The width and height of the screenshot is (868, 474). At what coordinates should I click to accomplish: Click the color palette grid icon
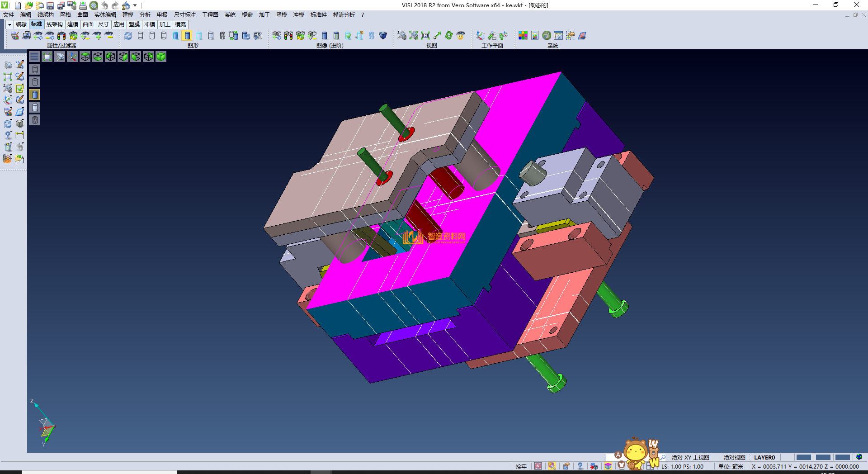[x=523, y=35]
